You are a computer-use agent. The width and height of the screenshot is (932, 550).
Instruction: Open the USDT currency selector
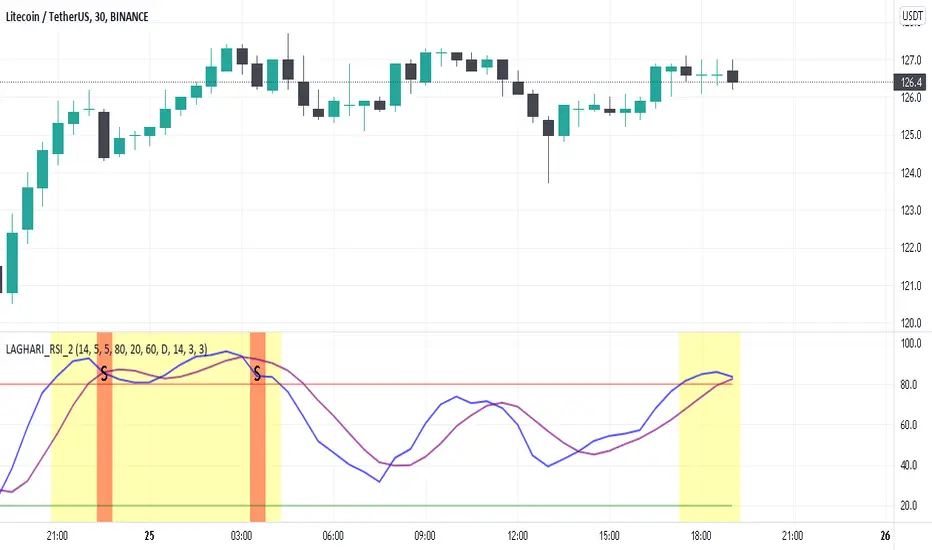(912, 16)
